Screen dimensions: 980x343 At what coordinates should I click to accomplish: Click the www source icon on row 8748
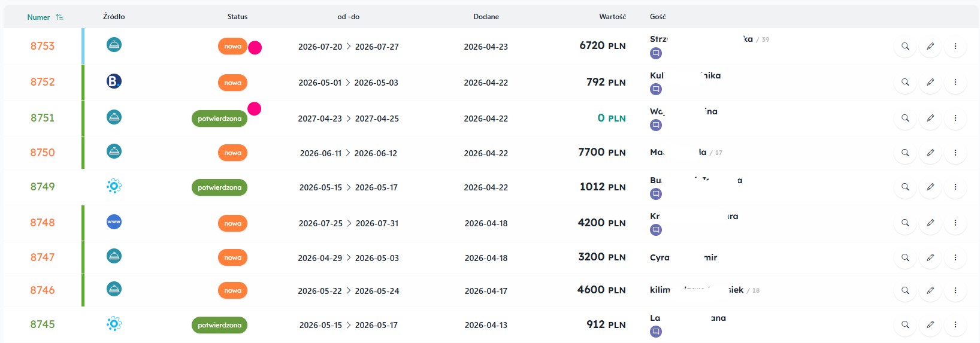114,221
